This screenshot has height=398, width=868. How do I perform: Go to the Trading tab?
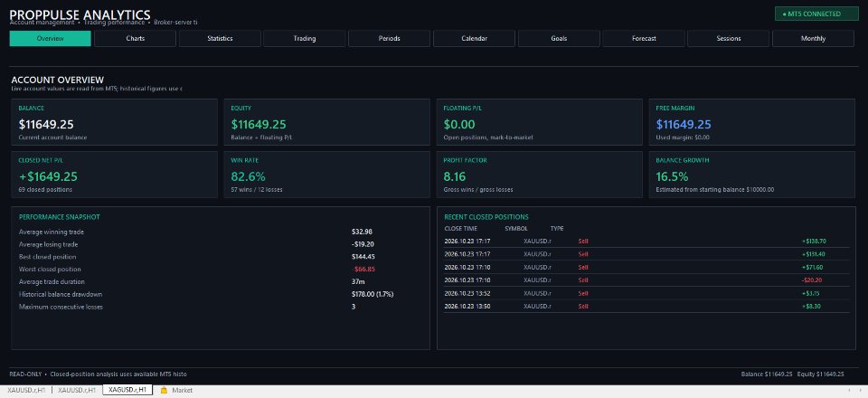pos(305,39)
